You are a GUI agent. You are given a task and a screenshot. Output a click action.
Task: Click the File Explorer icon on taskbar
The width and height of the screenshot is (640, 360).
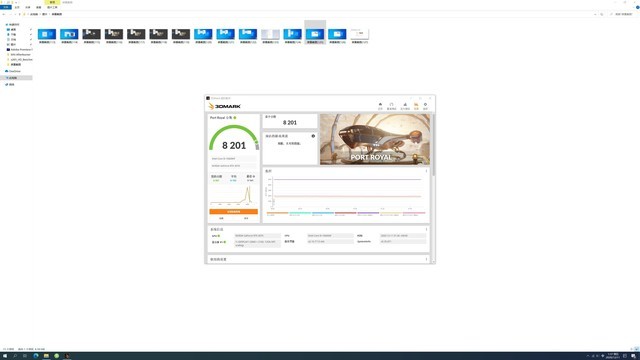pos(46,356)
